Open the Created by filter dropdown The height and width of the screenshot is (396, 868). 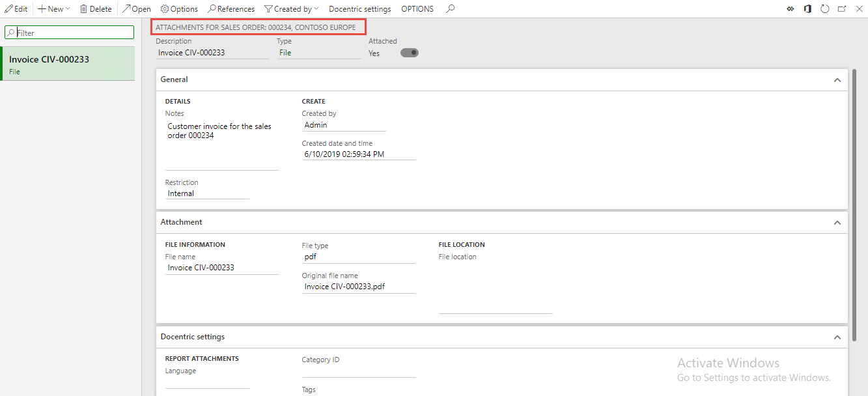click(x=291, y=8)
